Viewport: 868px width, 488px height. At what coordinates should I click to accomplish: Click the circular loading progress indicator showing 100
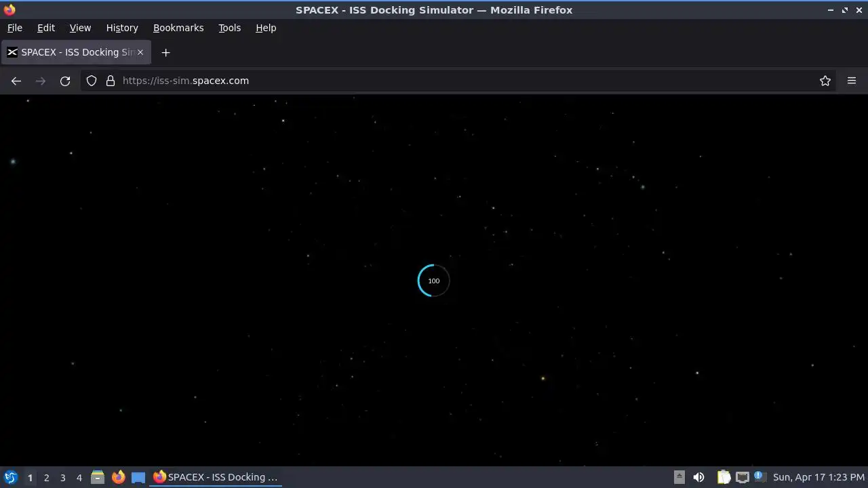click(x=433, y=281)
